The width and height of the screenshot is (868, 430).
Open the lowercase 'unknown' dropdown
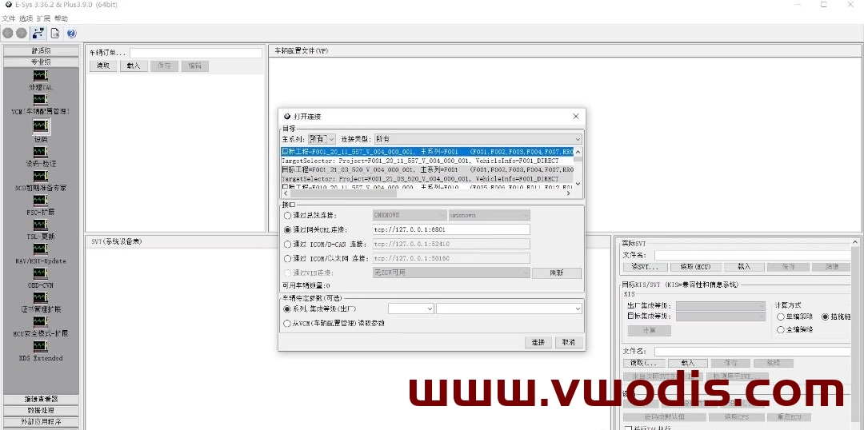tap(490, 215)
